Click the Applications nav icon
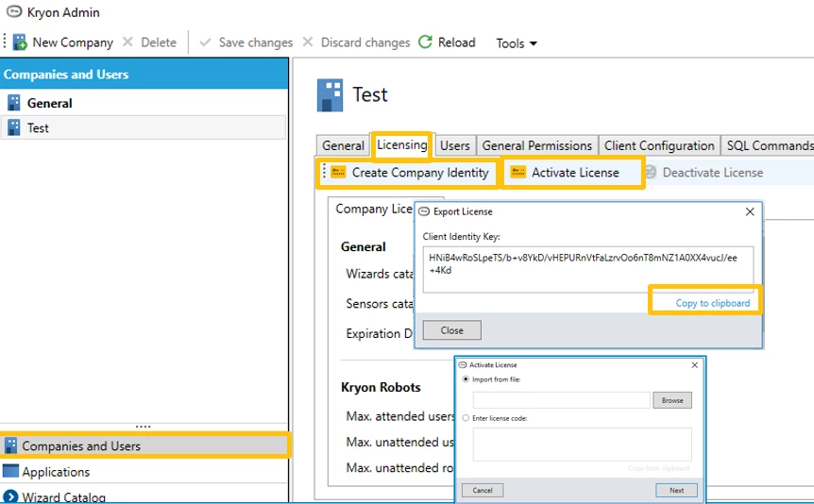Image resolution: width=814 pixels, height=504 pixels. point(10,471)
